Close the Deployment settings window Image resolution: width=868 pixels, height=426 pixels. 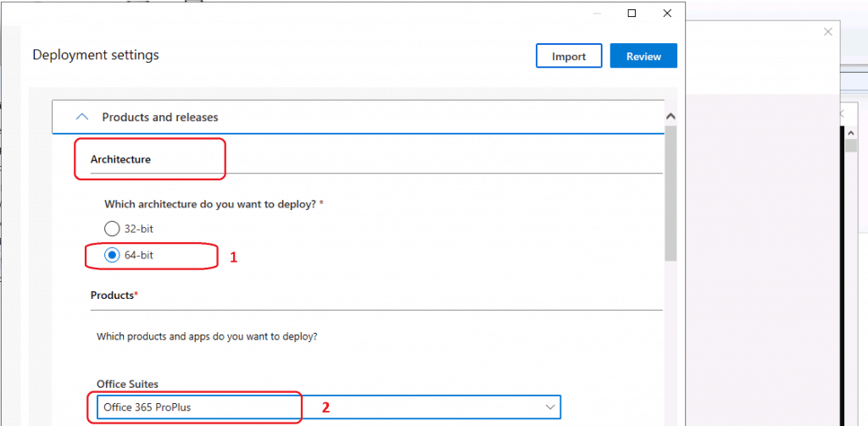pyautogui.click(x=667, y=14)
